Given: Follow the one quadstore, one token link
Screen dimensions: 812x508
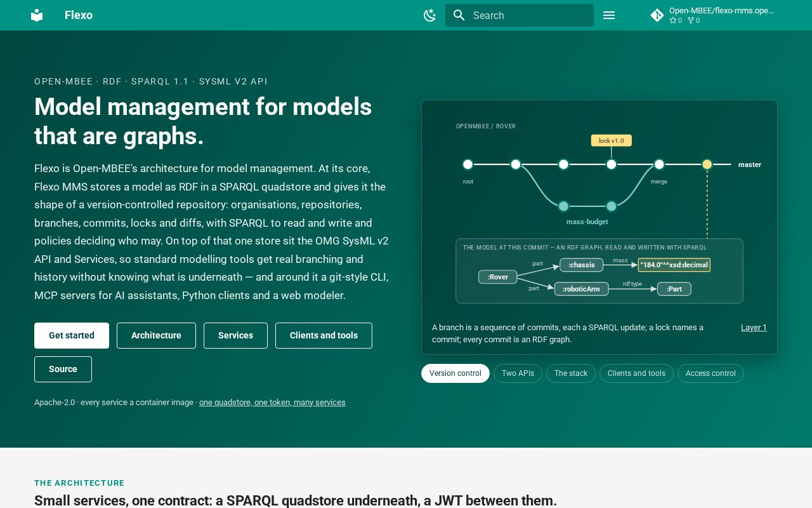Looking at the screenshot, I should coord(272,402).
